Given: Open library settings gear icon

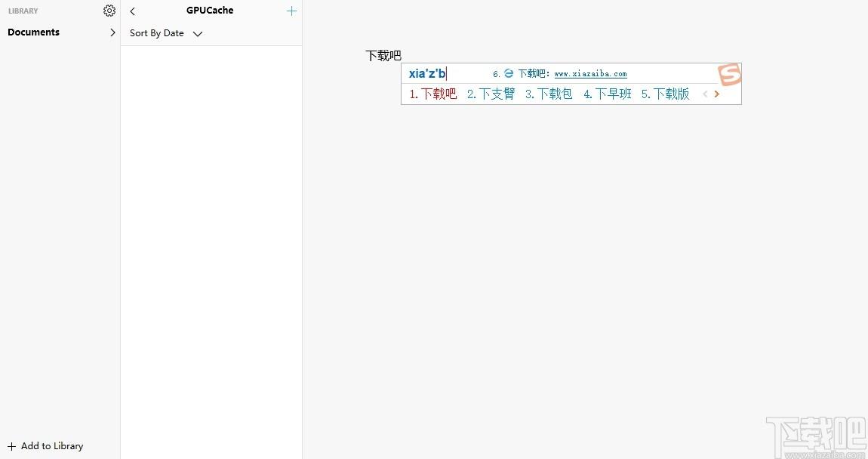Looking at the screenshot, I should pyautogui.click(x=109, y=11).
